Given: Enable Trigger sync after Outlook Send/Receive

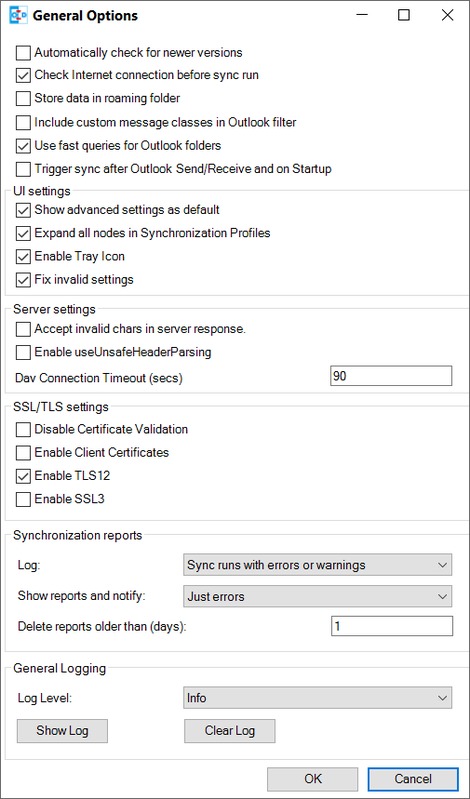Looking at the screenshot, I should [x=23, y=169].
